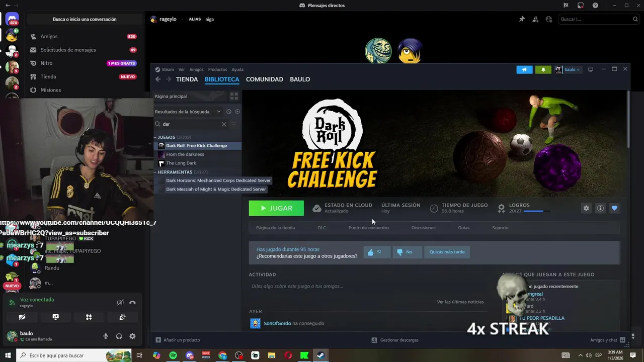Collapse the HERRAMIENTAS category
Image resolution: width=644 pixels, height=362 pixels.
(x=155, y=172)
